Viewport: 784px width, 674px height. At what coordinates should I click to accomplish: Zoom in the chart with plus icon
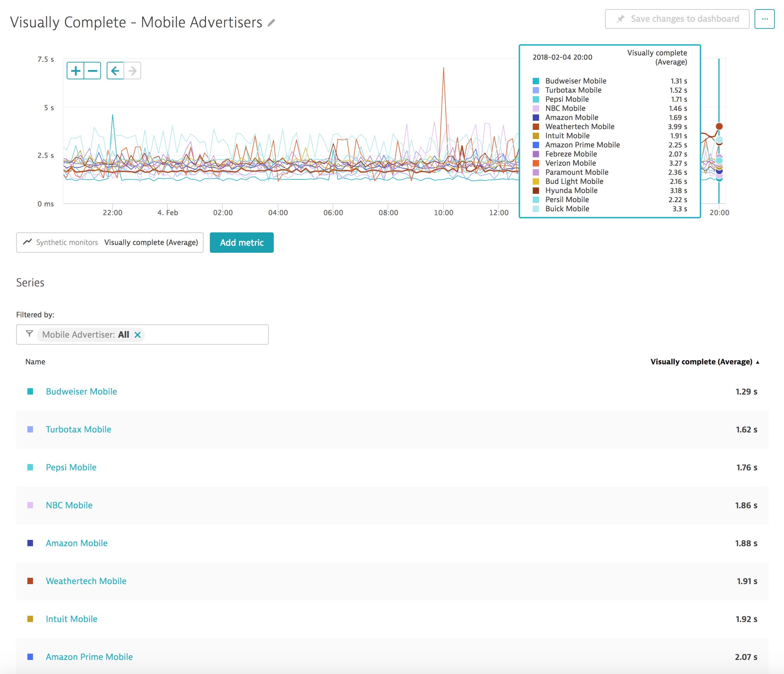(76, 71)
